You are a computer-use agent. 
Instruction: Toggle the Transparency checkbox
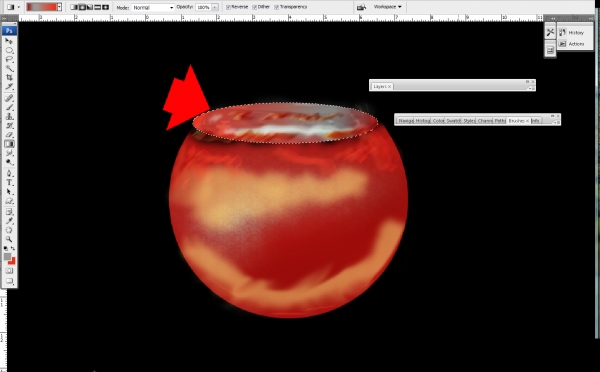tap(277, 7)
